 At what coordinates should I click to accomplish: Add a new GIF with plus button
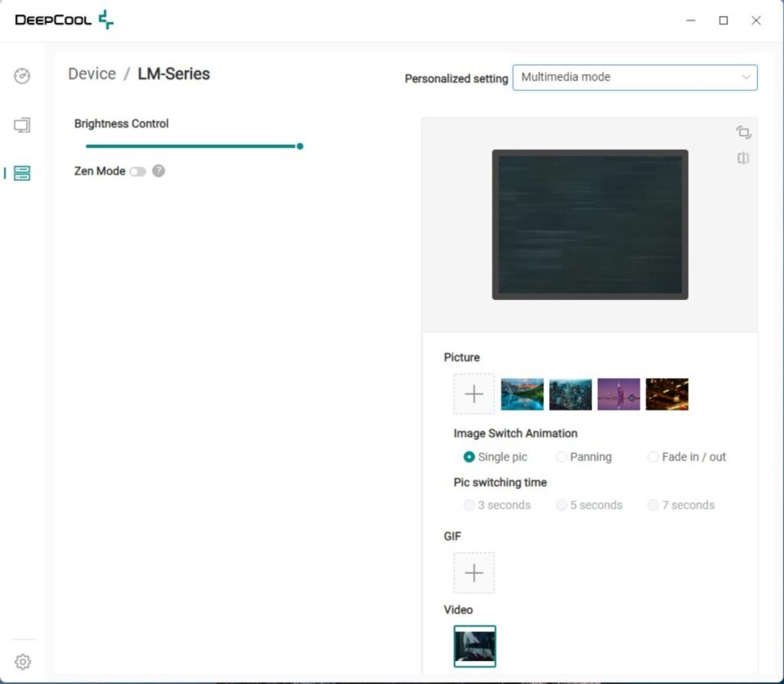474,572
